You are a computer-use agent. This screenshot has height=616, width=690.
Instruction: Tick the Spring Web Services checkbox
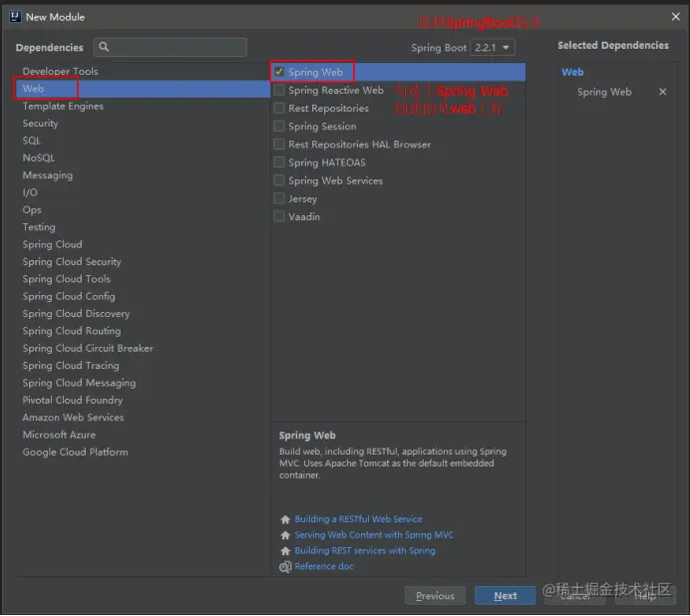point(279,180)
